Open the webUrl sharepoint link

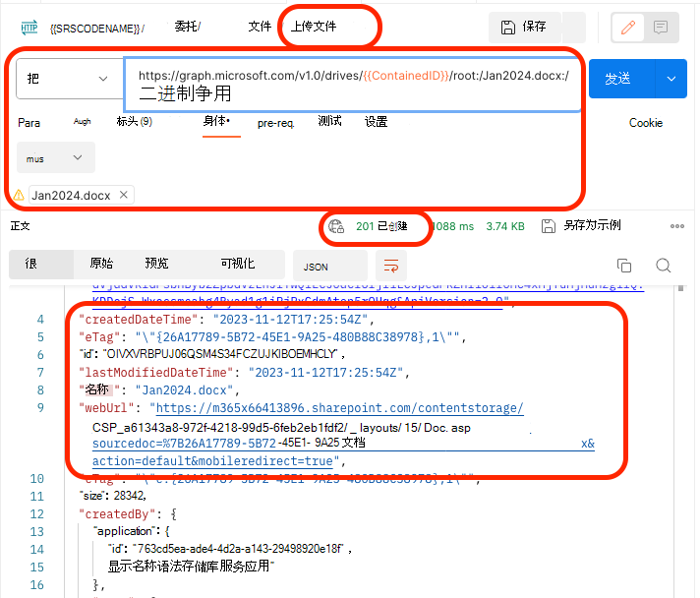[x=339, y=408]
